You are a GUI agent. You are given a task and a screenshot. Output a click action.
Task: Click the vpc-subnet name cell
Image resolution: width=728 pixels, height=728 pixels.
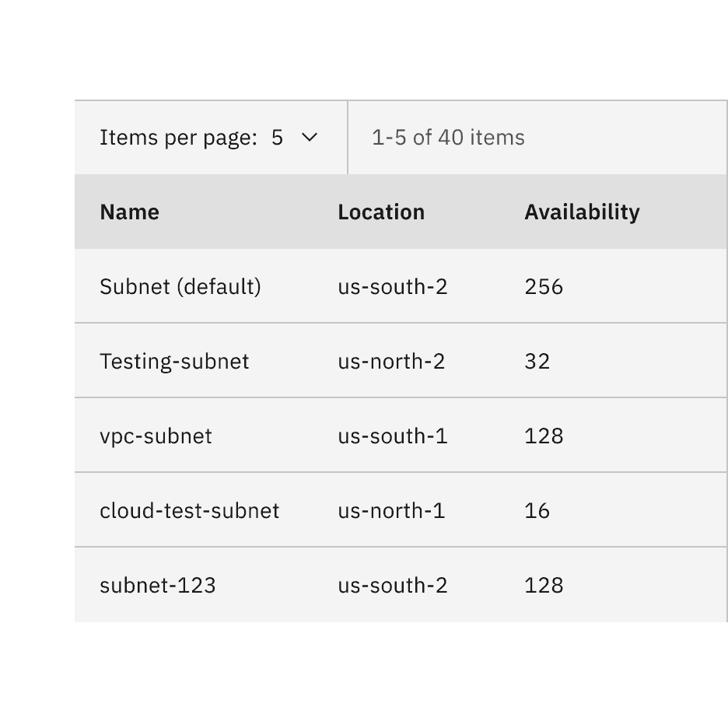[156, 436]
